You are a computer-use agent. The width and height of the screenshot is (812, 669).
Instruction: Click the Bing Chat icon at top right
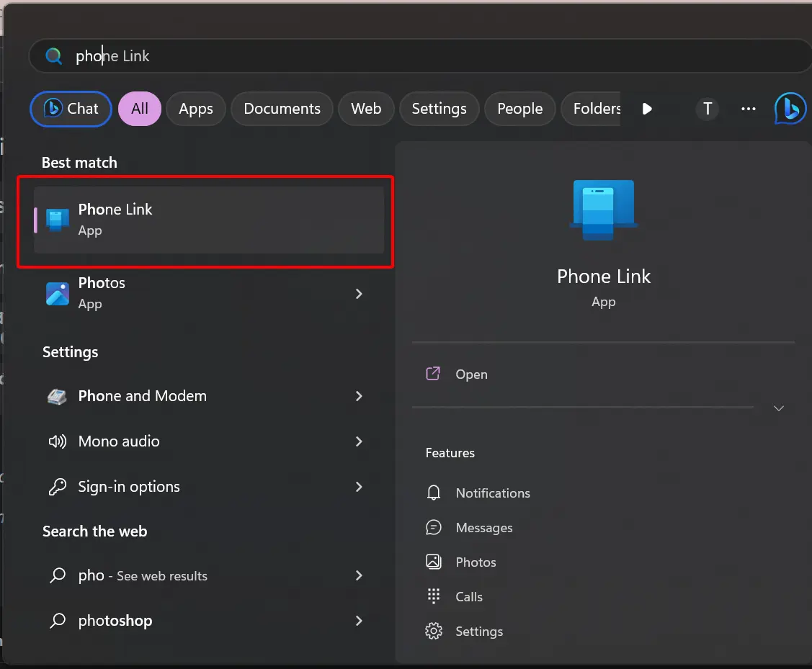(790, 109)
